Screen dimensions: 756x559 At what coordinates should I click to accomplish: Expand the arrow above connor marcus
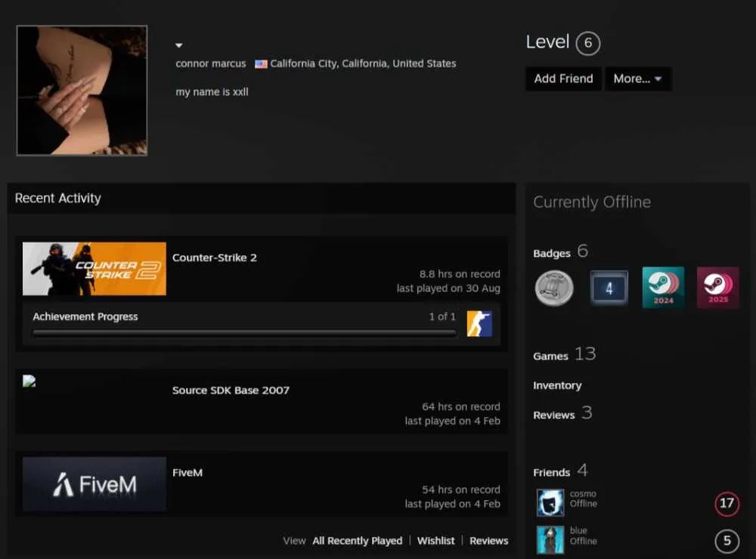coord(179,45)
